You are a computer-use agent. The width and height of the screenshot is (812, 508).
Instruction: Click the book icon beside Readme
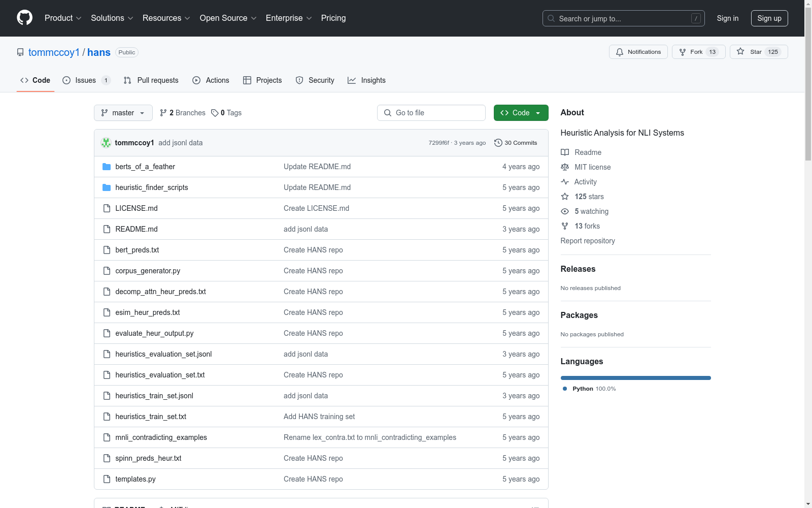565,152
